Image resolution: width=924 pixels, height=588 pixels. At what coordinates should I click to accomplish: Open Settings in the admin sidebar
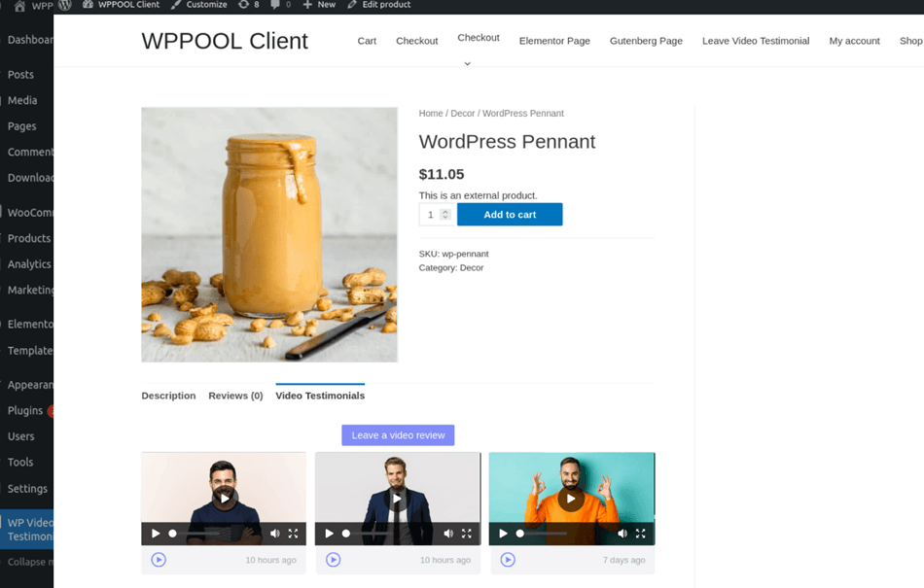[x=26, y=489]
